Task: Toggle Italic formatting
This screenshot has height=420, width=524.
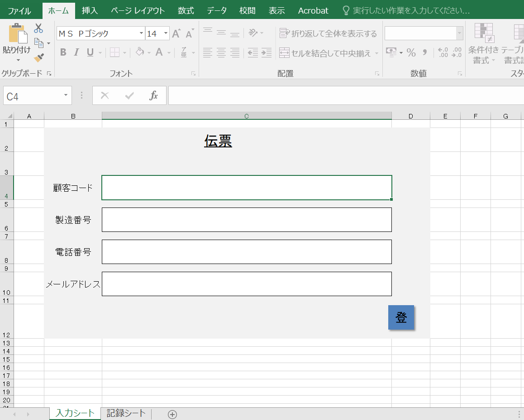Action: [x=76, y=53]
